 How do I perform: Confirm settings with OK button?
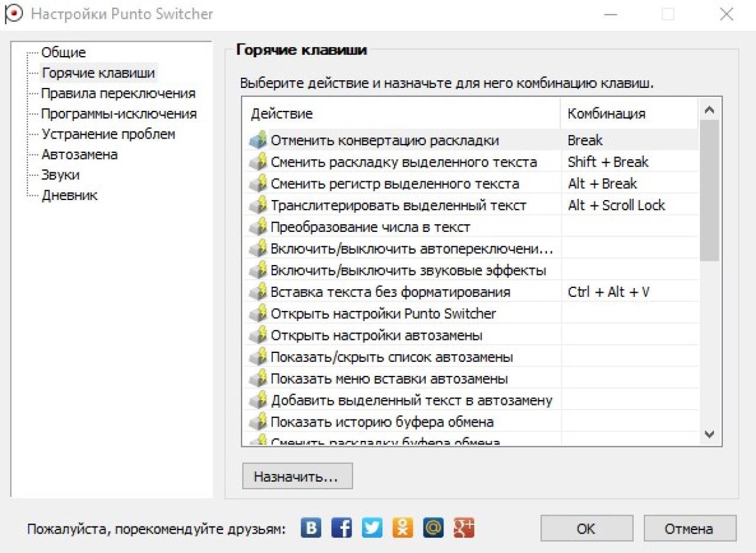click(586, 529)
